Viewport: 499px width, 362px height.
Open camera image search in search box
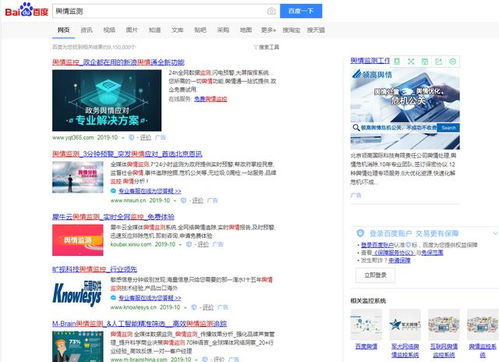coord(271,11)
